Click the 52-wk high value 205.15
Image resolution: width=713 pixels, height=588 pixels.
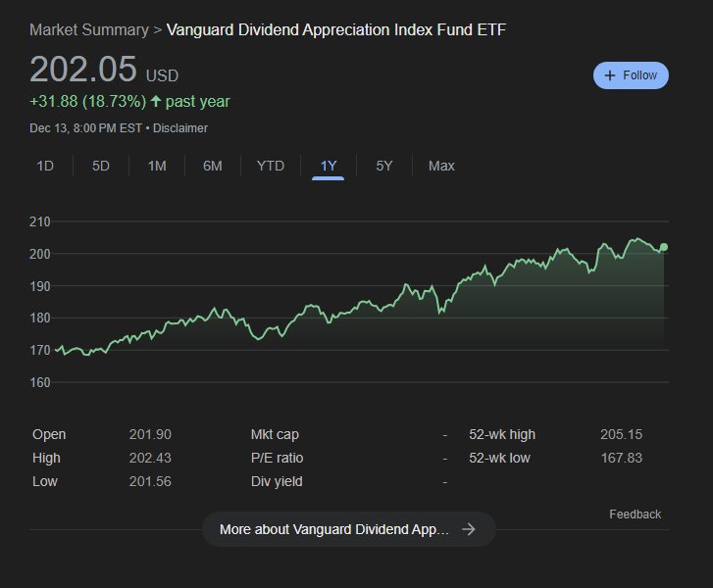(x=621, y=434)
